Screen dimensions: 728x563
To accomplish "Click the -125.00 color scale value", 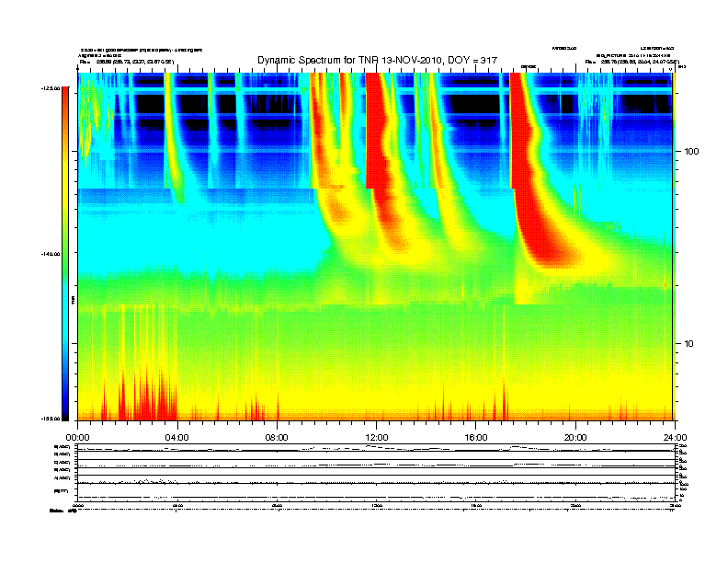I will pos(51,88).
